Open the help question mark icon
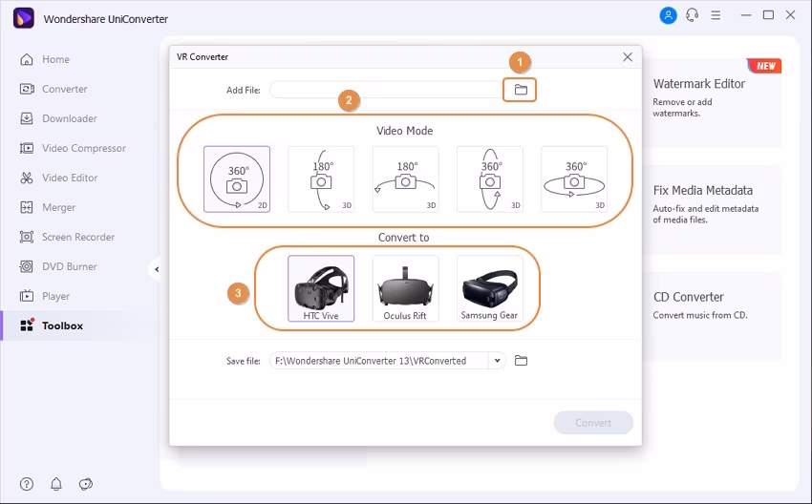 (x=27, y=484)
